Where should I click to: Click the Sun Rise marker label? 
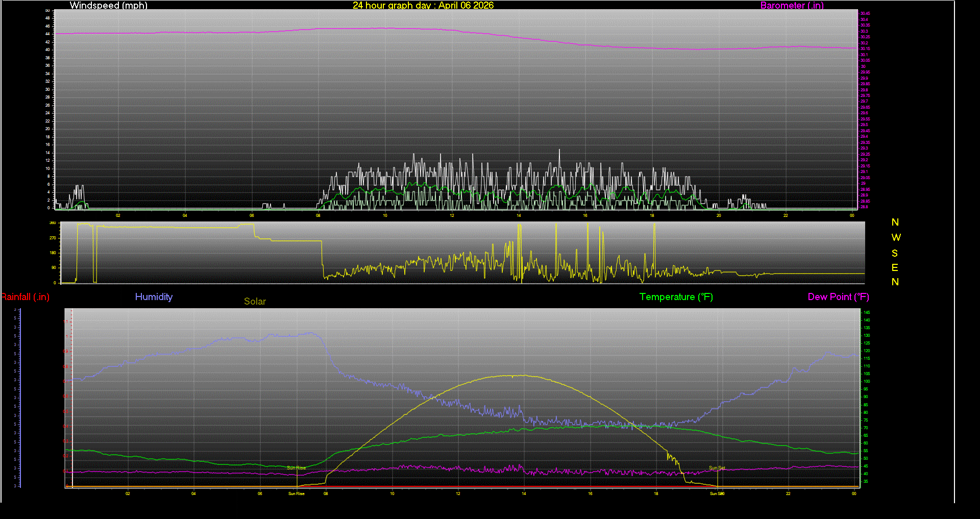tap(297, 467)
